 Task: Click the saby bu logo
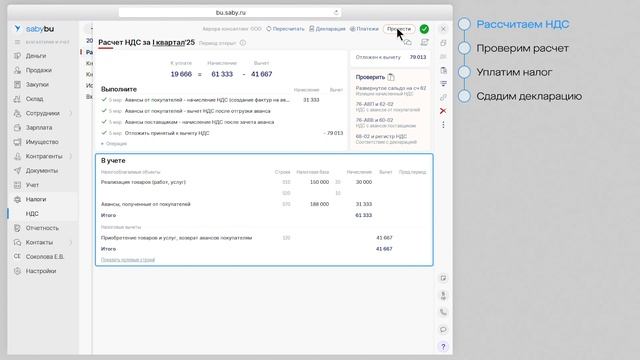pyautogui.click(x=34, y=29)
